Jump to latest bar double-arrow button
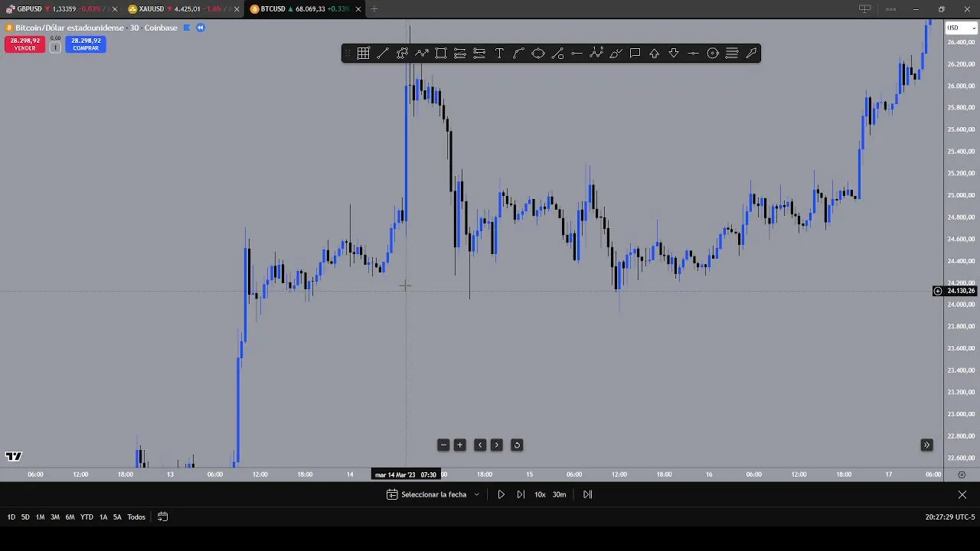The height and width of the screenshot is (551, 980). pos(926,445)
